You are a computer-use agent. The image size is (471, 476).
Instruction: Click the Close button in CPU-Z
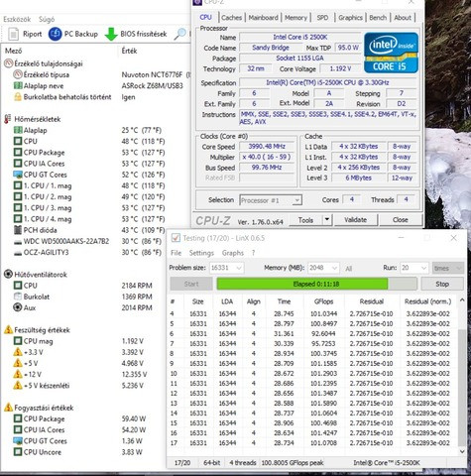tap(401, 220)
